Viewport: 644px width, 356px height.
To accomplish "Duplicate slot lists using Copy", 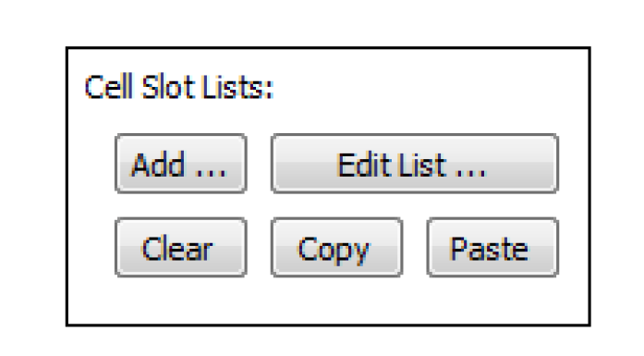I will [x=336, y=248].
